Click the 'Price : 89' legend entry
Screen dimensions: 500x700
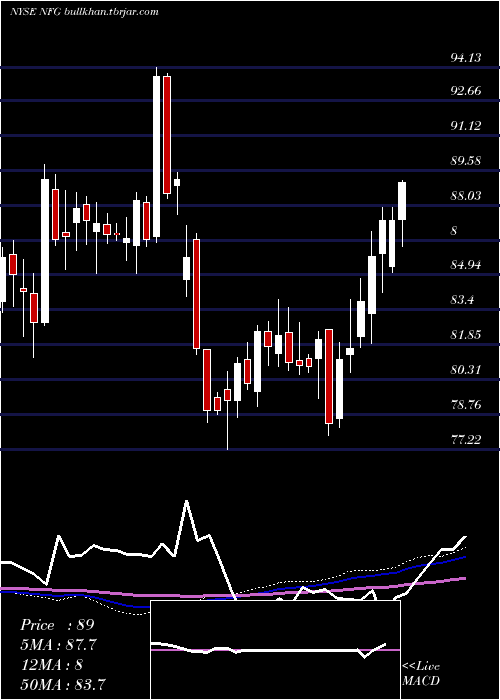click(x=57, y=625)
